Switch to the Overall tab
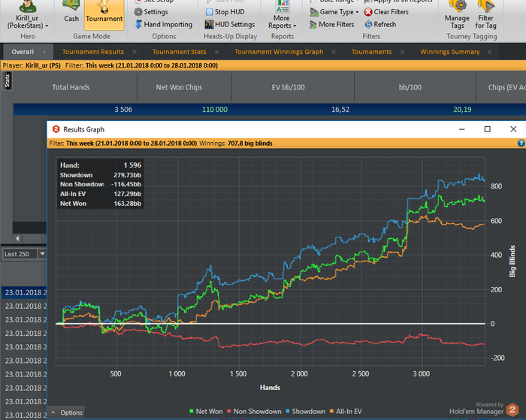The height and width of the screenshot is (420, 526). pos(23,52)
